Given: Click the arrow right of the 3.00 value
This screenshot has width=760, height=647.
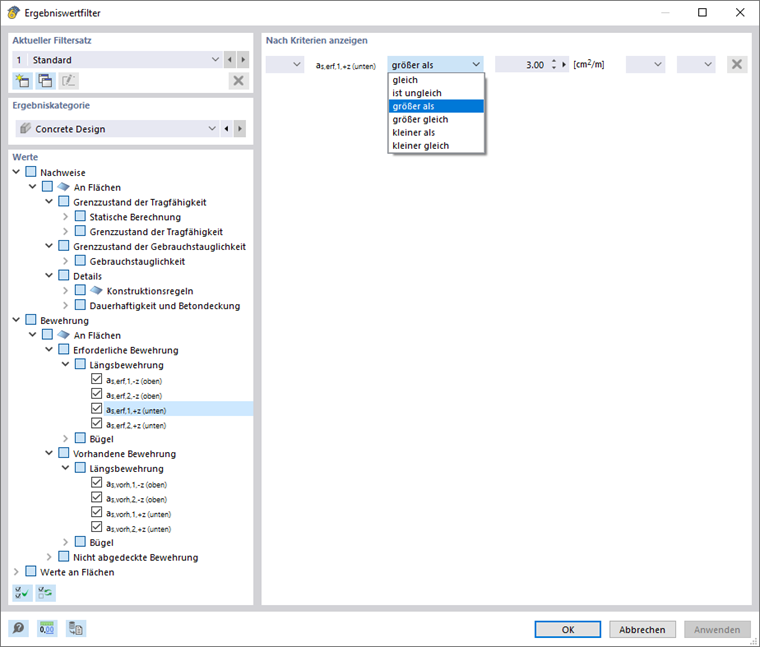Looking at the screenshot, I should pyautogui.click(x=564, y=64).
